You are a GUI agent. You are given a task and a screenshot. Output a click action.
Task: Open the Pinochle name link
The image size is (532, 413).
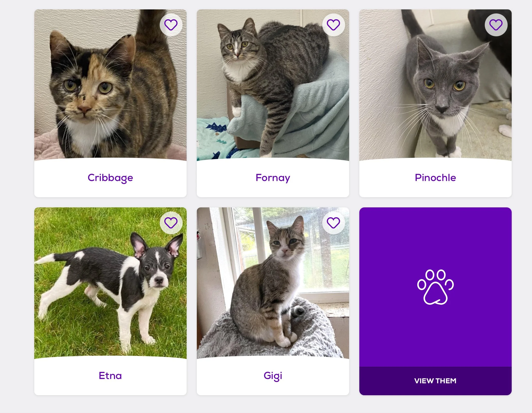click(435, 177)
